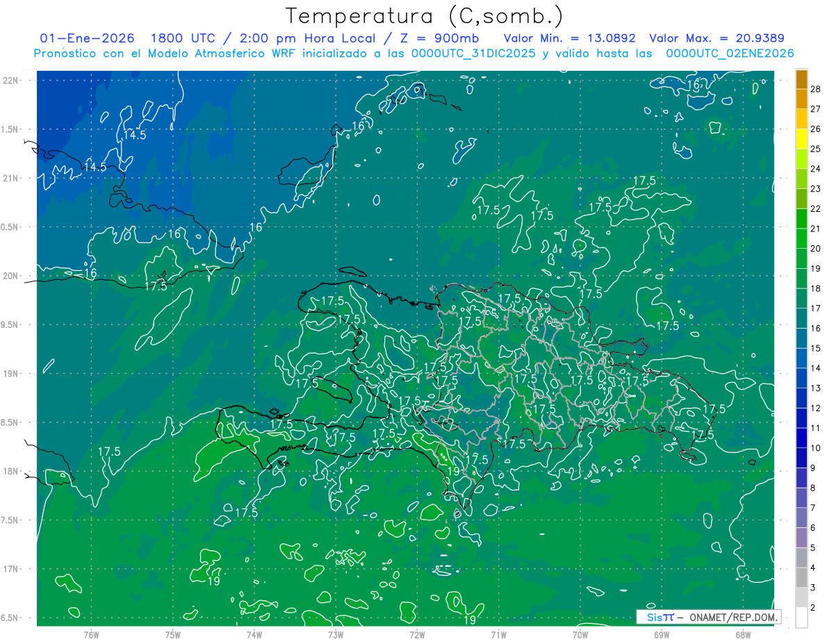Click the '69W' longitude axis label
The image size is (834, 644).
(x=662, y=635)
